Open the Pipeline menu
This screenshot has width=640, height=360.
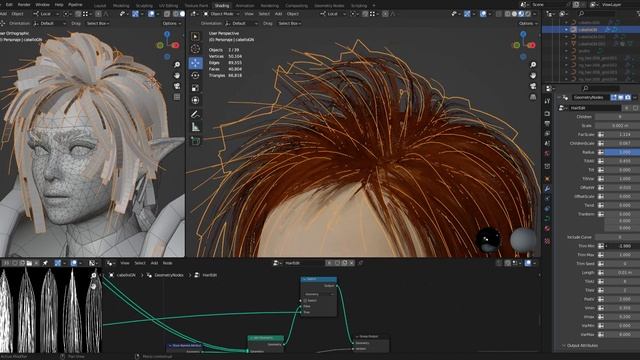(x=75, y=4)
